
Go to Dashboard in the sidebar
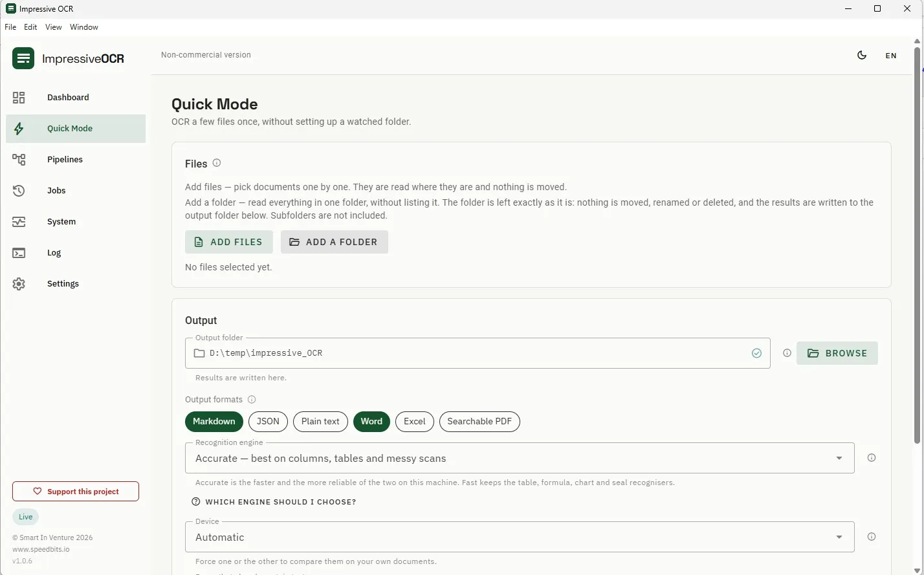(x=76, y=98)
